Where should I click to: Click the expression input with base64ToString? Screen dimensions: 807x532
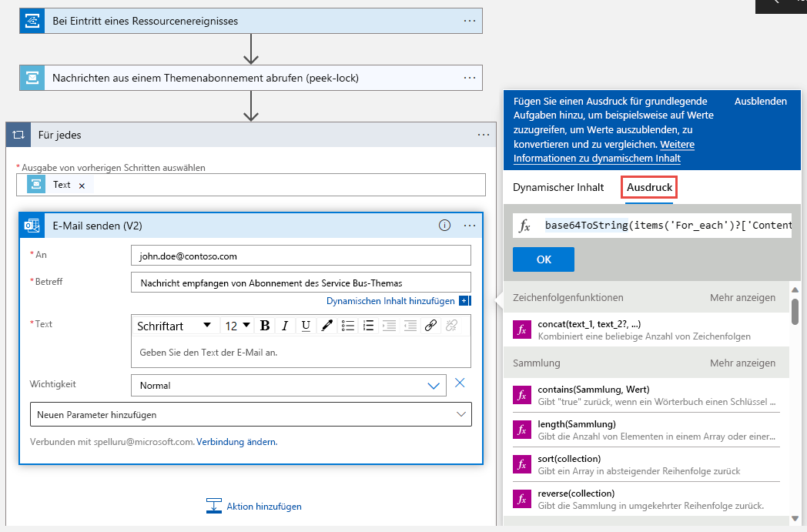[x=652, y=226]
